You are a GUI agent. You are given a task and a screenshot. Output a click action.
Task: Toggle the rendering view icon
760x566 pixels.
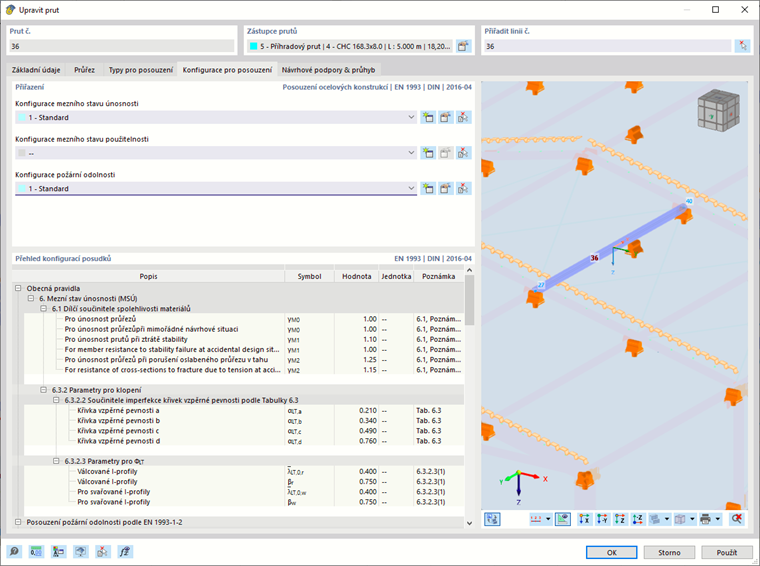562,519
